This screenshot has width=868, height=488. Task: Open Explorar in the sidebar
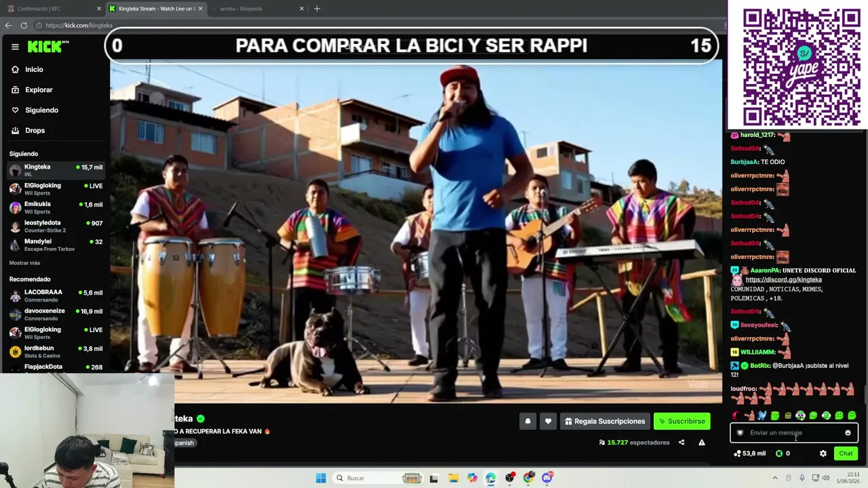38,89
